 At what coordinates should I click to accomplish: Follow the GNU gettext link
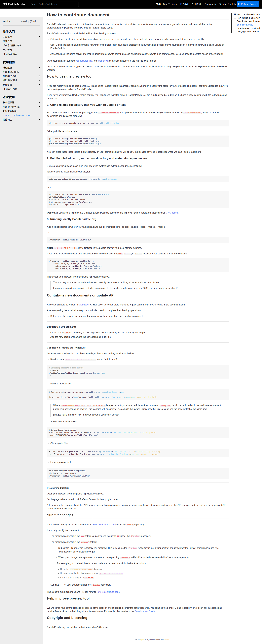(x=172, y=213)
